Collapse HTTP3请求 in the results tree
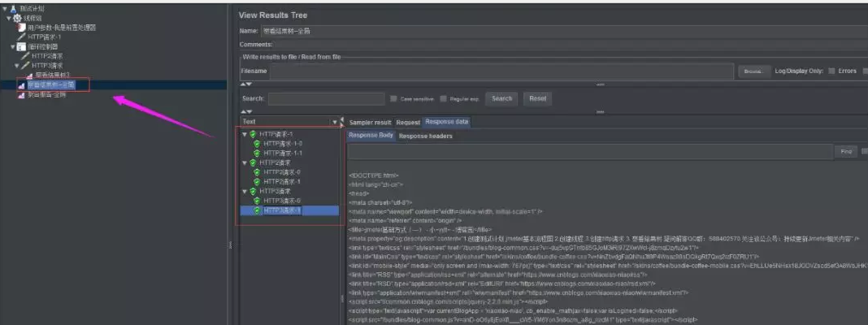Screen dimensions: 868x325 point(245,192)
